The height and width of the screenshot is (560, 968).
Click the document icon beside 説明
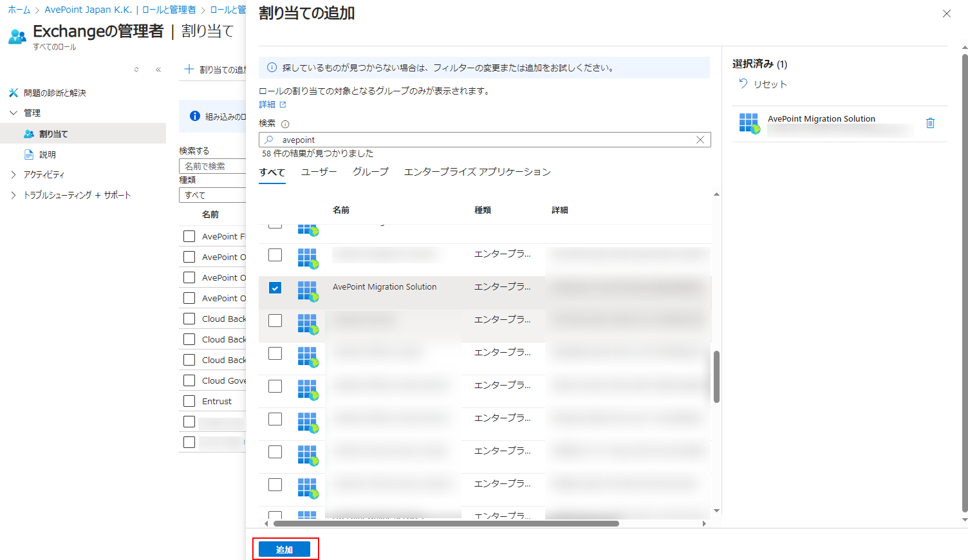point(28,154)
